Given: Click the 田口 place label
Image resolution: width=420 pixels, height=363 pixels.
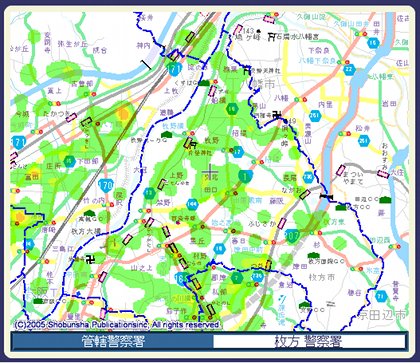Looking at the screenshot, I should [x=211, y=190].
